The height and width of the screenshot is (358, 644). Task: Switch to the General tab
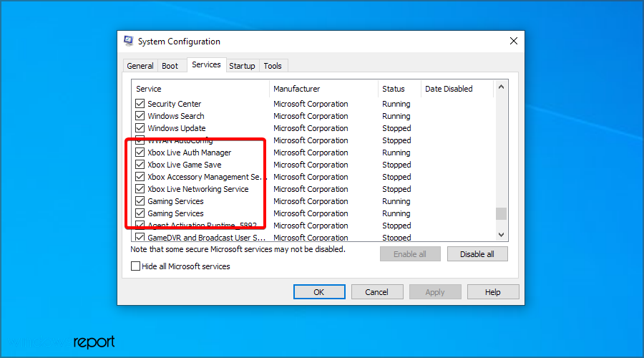140,66
